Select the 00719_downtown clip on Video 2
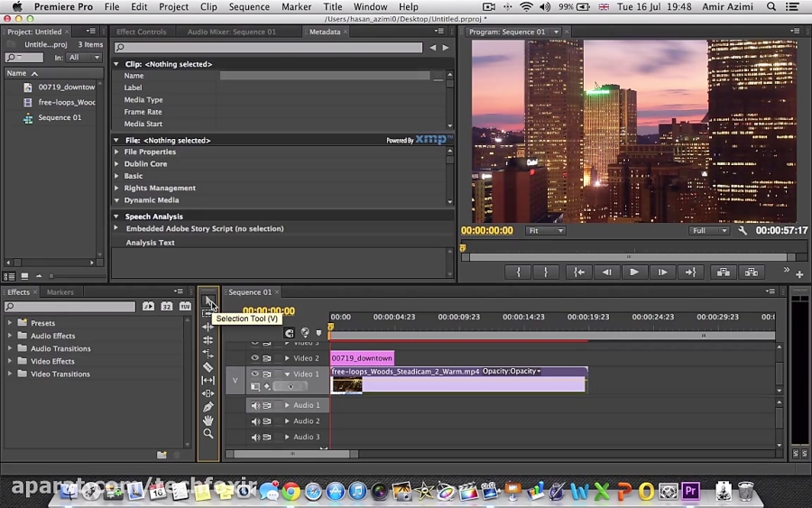The image size is (812, 508). (362, 358)
